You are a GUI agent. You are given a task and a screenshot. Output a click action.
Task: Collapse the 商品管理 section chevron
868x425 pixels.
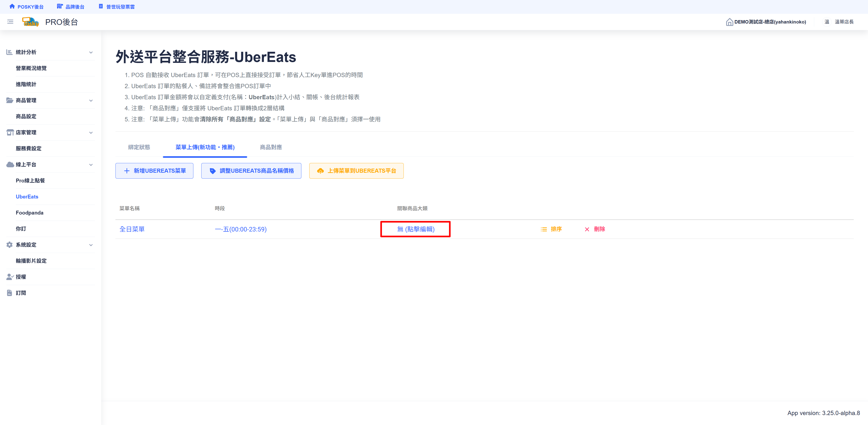(x=91, y=100)
